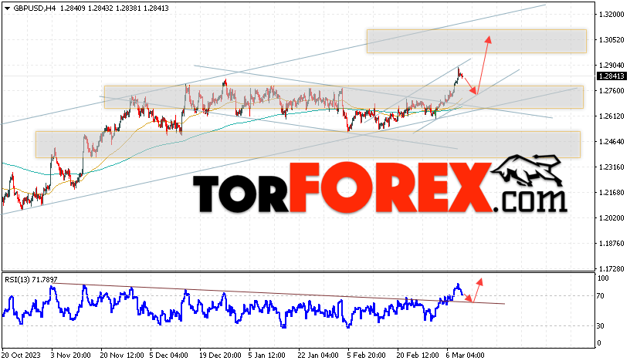Click the 5 Dec 04:00 time label
Image resolution: width=630 pixels, height=364 pixels.
[169, 356]
